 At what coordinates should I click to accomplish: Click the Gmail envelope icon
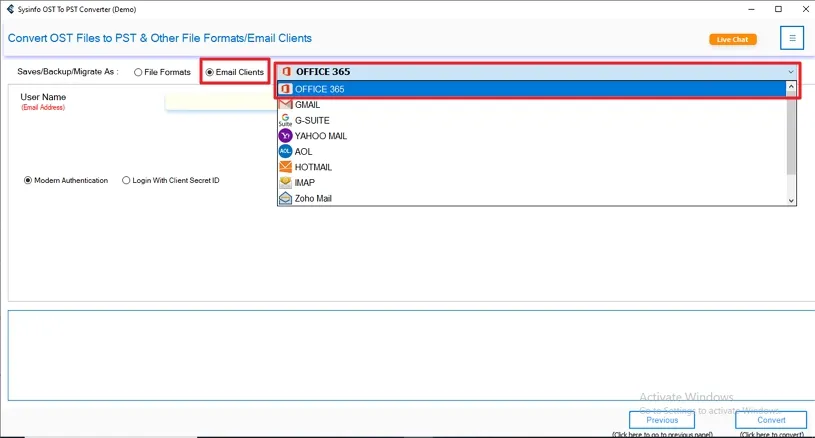(x=285, y=104)
